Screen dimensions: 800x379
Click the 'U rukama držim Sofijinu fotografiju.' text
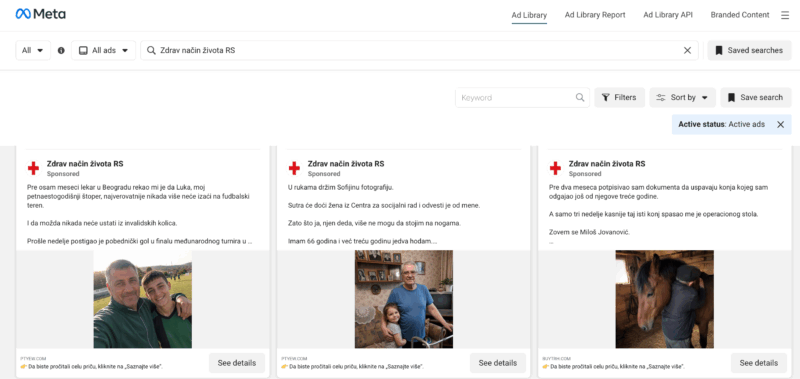tap(341, 187)
